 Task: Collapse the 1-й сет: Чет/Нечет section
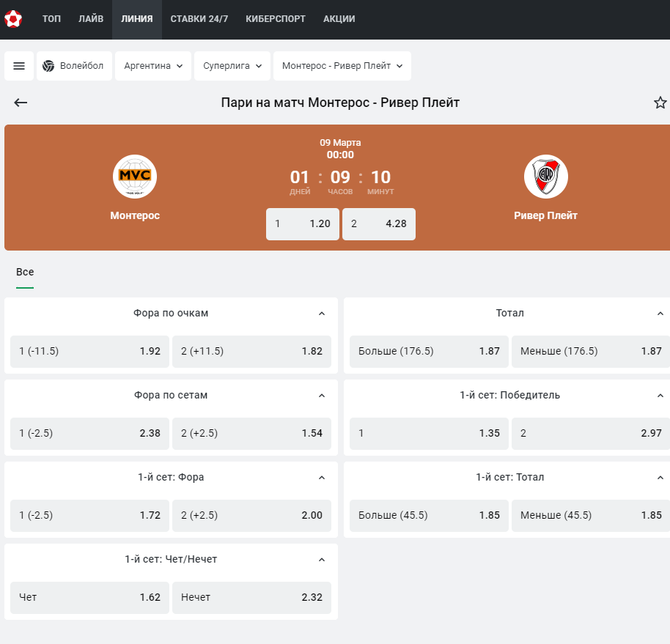click(x=322, y=560)
